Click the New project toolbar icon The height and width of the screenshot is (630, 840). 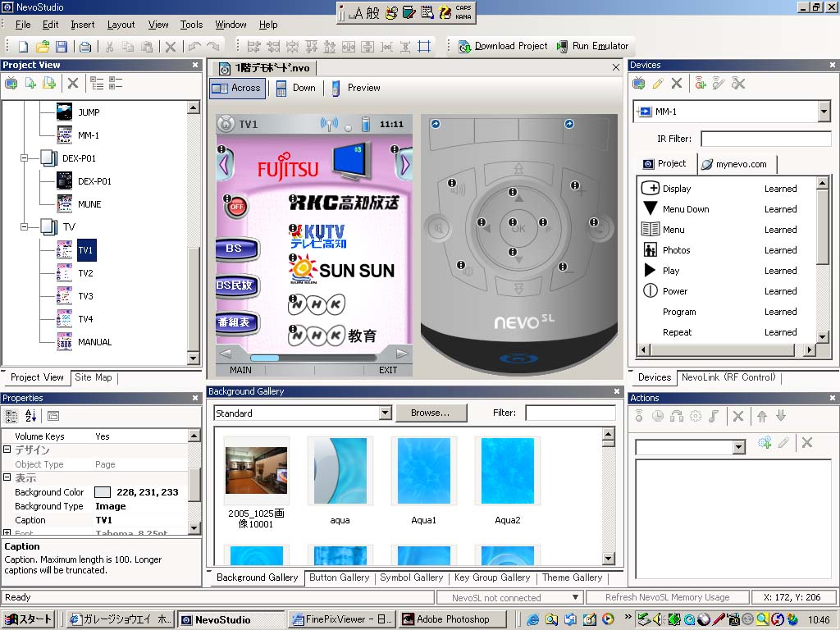(23, 47)
